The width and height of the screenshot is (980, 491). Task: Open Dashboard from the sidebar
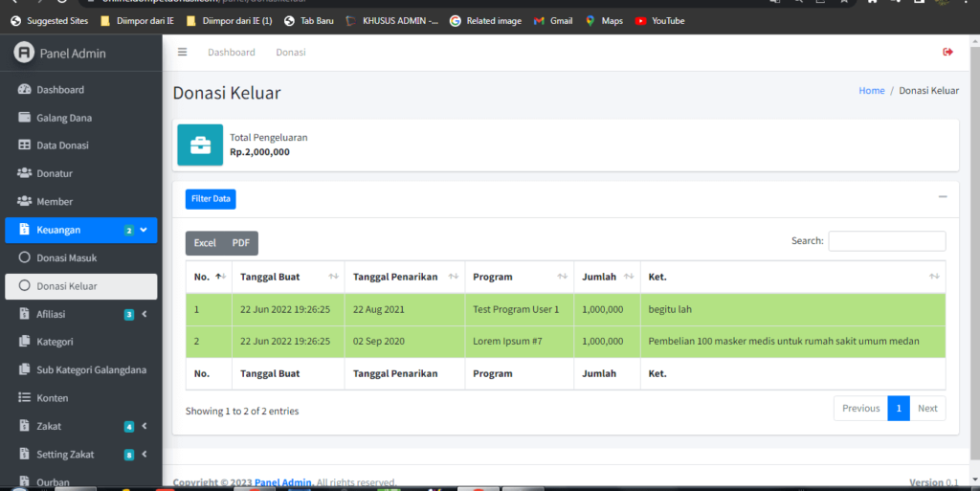[x=59, y=90]
